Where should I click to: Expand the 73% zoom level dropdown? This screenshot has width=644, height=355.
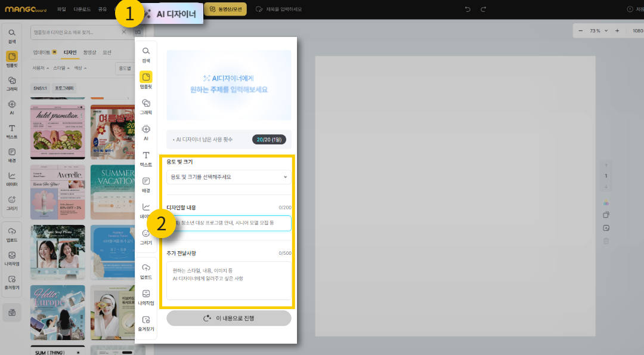pyautogui.click(x=599, y=30)
